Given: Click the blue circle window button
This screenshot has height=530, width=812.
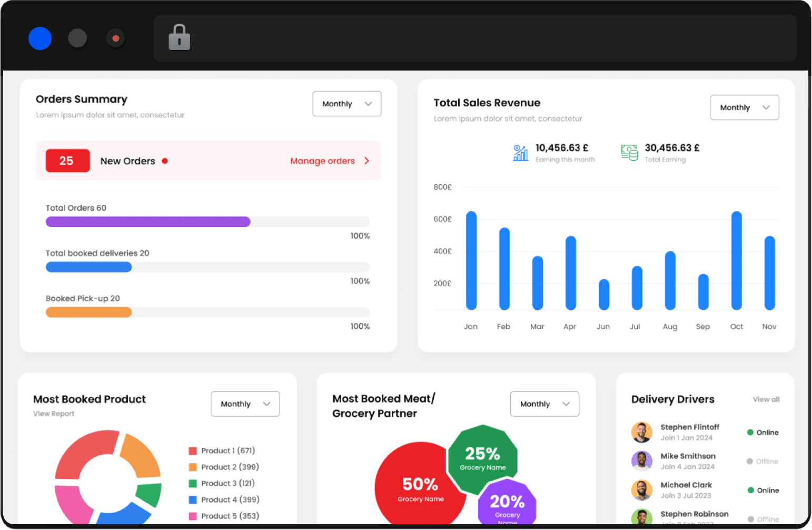Looking at the screenshot, I should coord(40,38).
